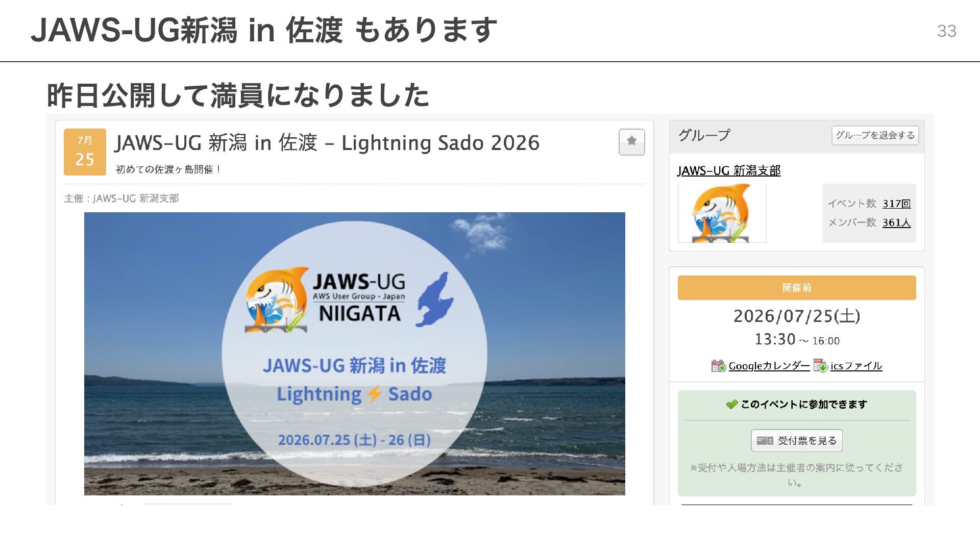Viewport: 980px width, 551px height.
Task: Click the 361人 member count link
Action: click(x=896, y=222)
